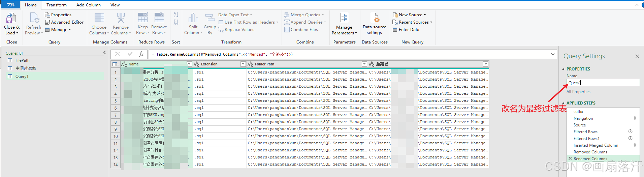
Task: Open the Advanced Editor
Action: tap(64, 22)
